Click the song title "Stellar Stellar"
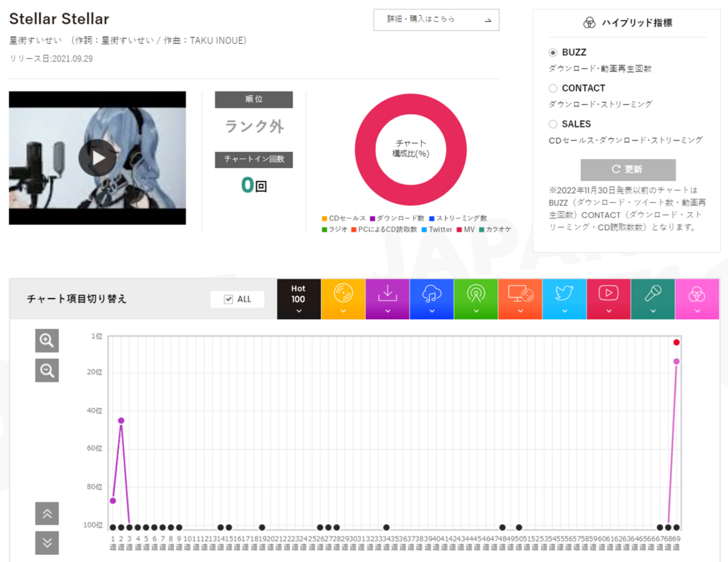Viewport: 728px width, 562px height. tap(59, 18)
